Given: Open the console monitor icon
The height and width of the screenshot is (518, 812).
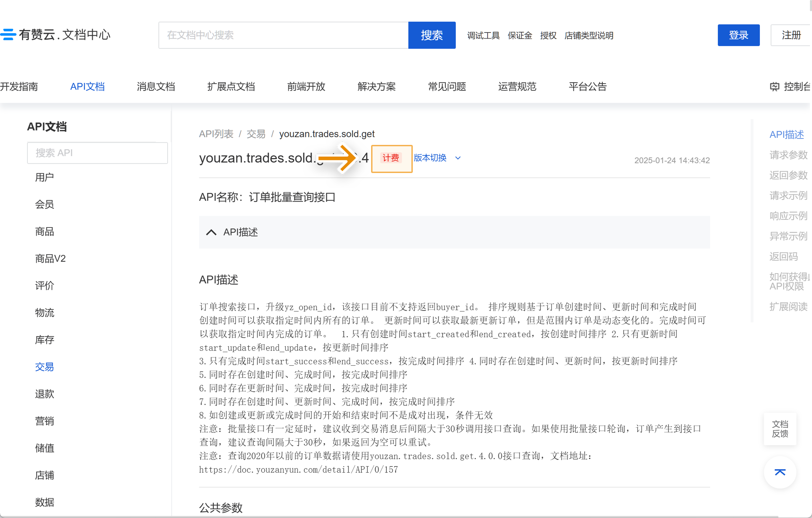Looking at the screenshot, I should point(774,87).
